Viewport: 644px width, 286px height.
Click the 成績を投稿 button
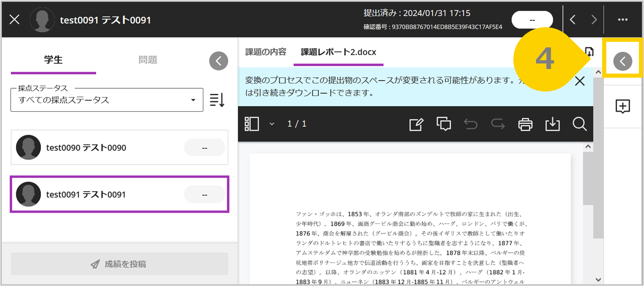click(120, 264)
